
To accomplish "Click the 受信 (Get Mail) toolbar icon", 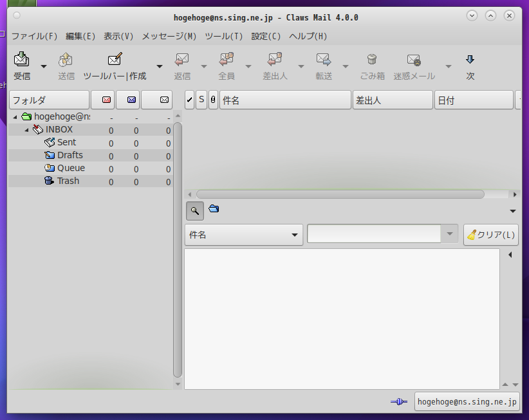I will click(x=22, y=60).
